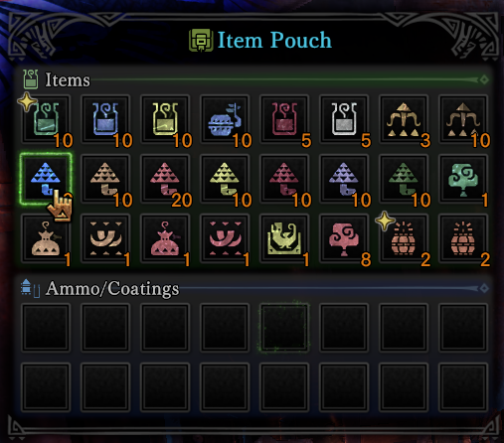This screenshot has height=443, width=504.
Task: Select the dark green mushroom item
Action: pos(404,179)
